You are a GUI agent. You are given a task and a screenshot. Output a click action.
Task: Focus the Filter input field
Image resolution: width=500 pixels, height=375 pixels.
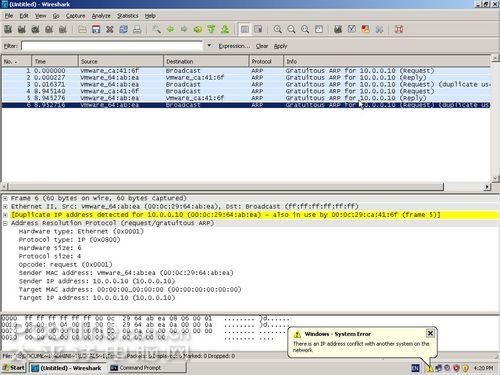(x=112, y=46)
